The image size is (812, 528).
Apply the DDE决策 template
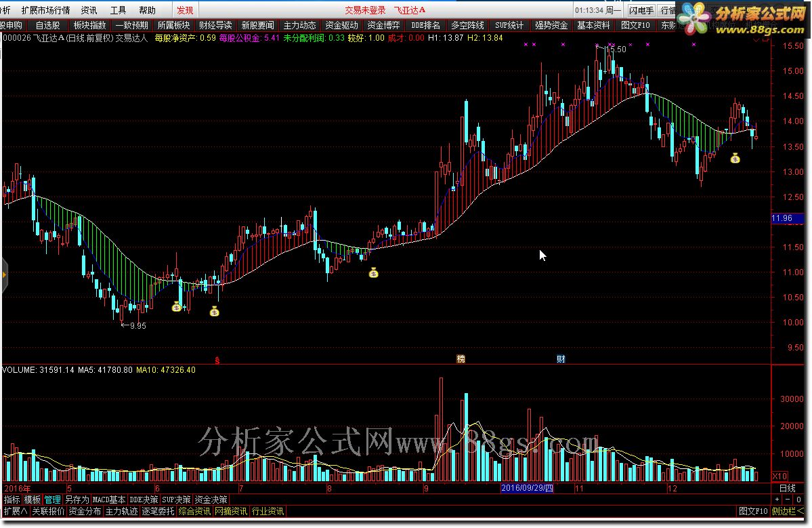pyautogui.click(x=144, y=500)
